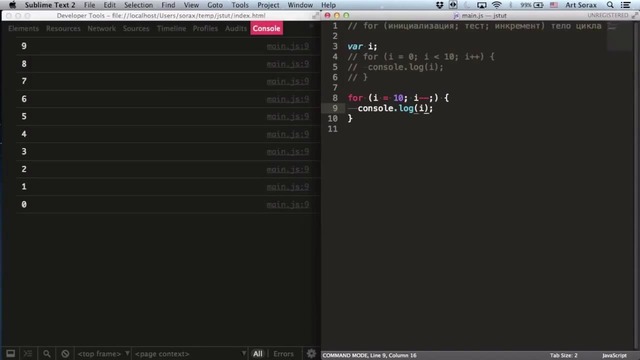Click the DevTools search magnifier icon

point(47,353)
